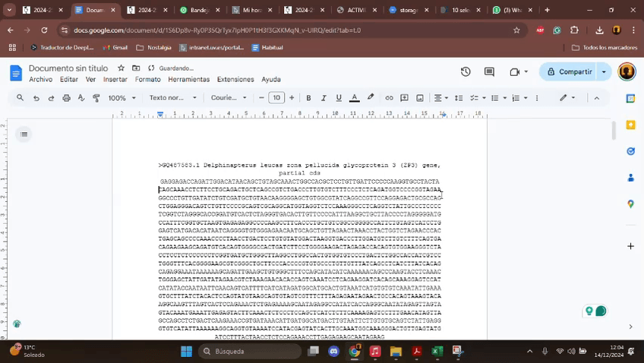644x363 pixels.
Task: Decrease the font size
Action: point(261,98)
